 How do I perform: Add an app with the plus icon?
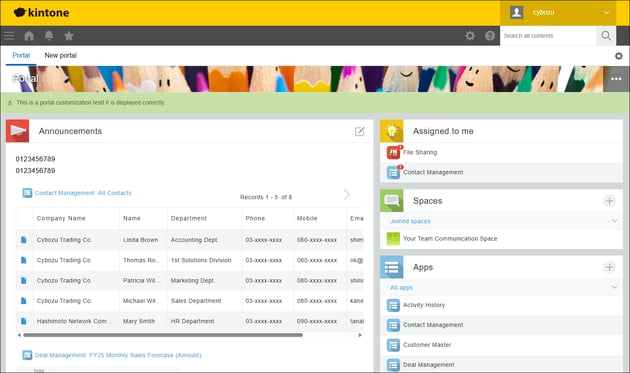pos(610,267)
